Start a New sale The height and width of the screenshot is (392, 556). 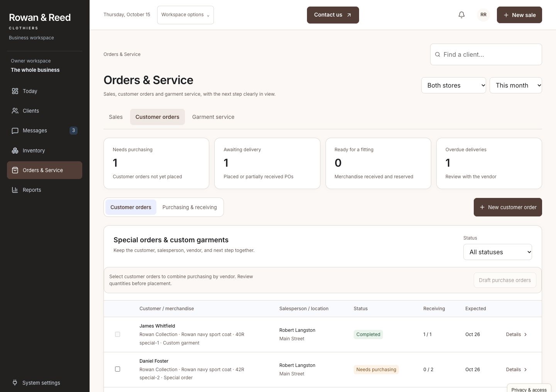(x=519, y=15)
